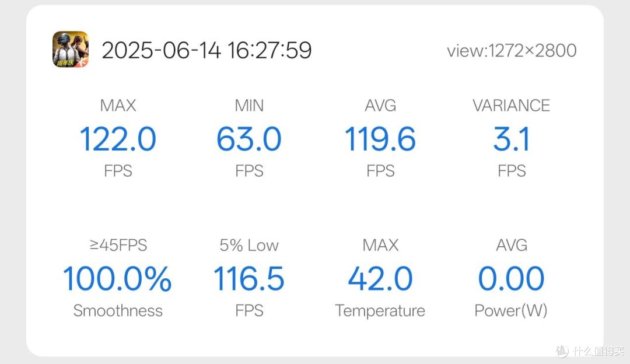
Task: Click the AVG FPS value 119.6
Action: [380, 139]
